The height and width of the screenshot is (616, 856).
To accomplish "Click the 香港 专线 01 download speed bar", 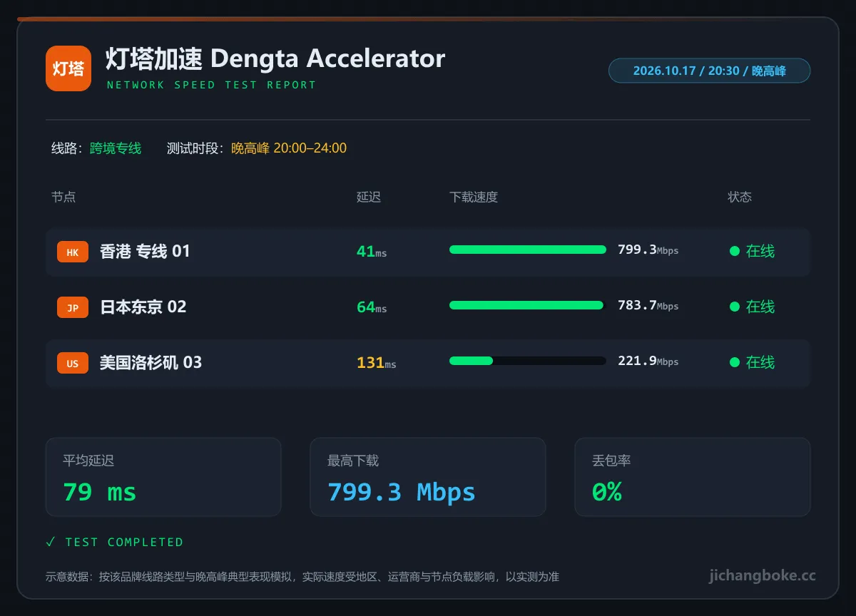I will pyautogui.click(x=528, y=250).
